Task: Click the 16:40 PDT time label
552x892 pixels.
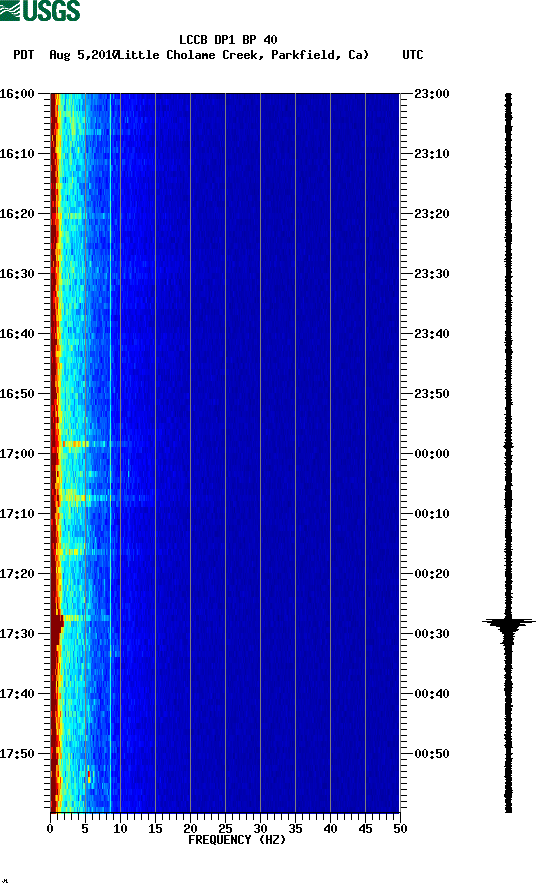Action: point(17,334)
